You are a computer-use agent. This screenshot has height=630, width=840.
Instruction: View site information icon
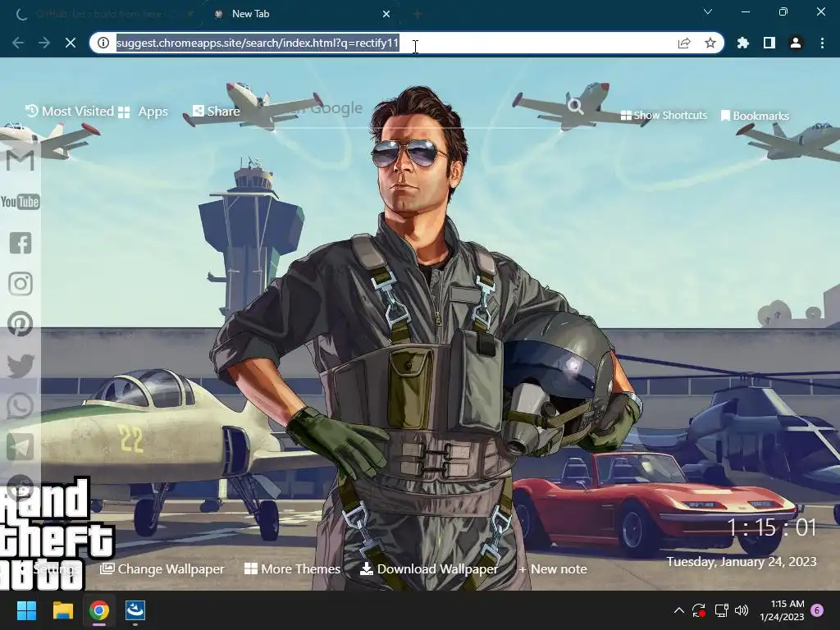pyautogui.click(x=103, y=43)
